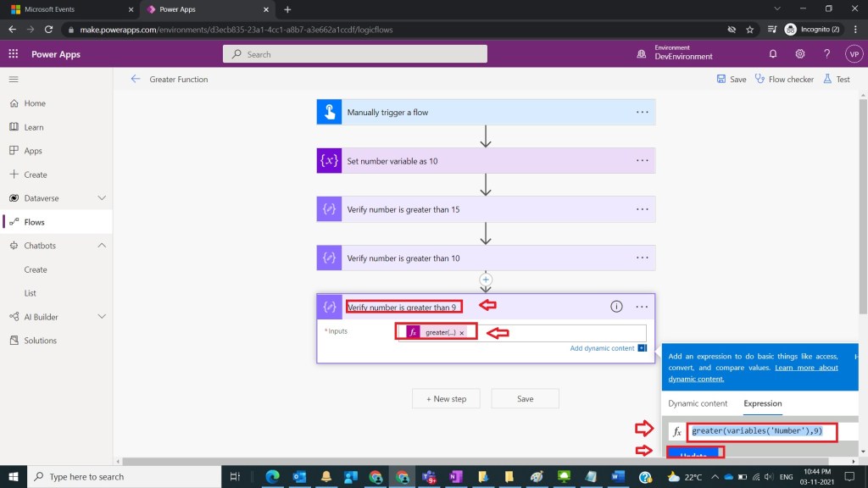Viewport: 868px width, 488px height.
Task: Open the settings gear icon
Action: [x=800, y=53]
